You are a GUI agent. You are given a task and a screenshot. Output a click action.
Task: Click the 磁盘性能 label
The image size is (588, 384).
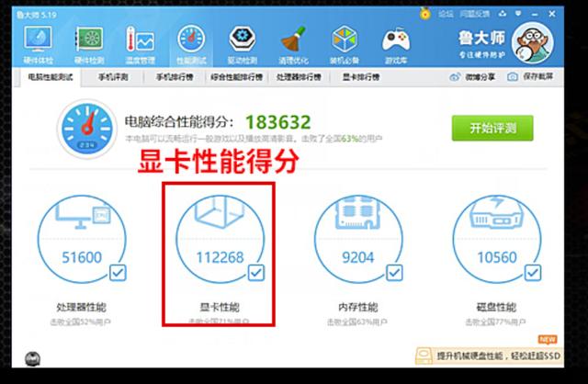496,307
